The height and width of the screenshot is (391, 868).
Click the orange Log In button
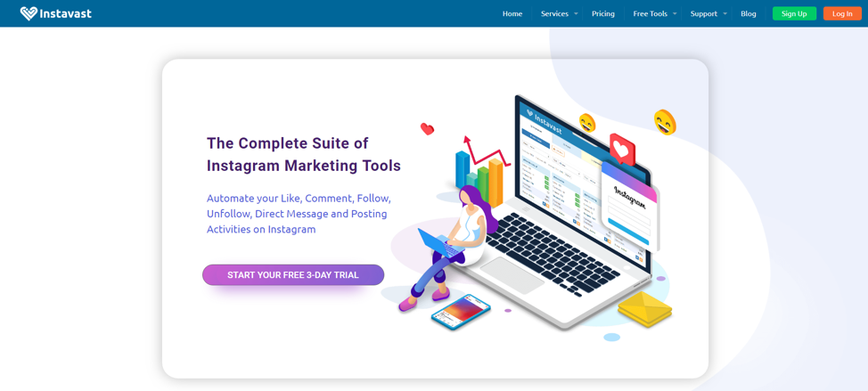[842, 14]
